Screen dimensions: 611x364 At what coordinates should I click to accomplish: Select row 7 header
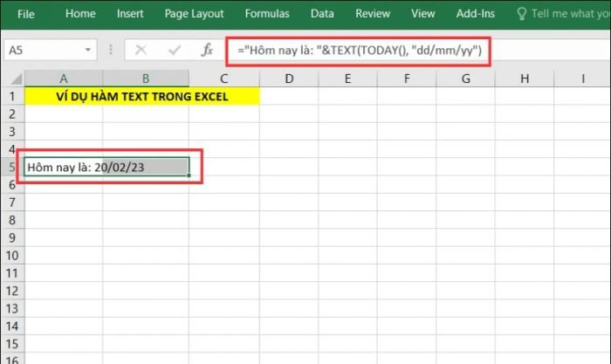pyautogui.click(x=12, y=203)
